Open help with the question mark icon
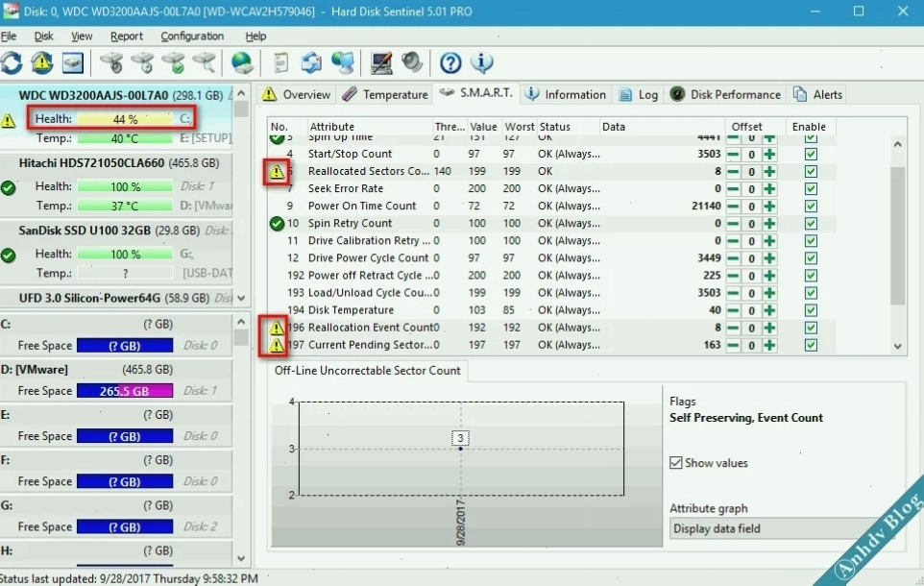The height and width of the screenshot is (586, 924). click(x=450, y=62)
